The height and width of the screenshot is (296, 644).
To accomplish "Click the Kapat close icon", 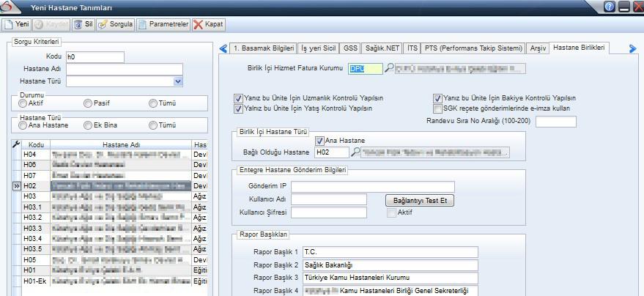I will [x=199, y=24].
